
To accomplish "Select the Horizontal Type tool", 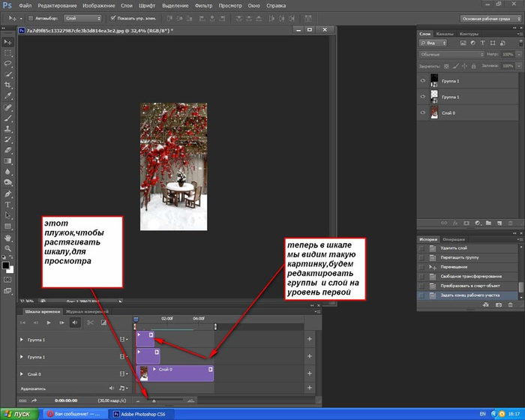I will click(x=7, y=205).
